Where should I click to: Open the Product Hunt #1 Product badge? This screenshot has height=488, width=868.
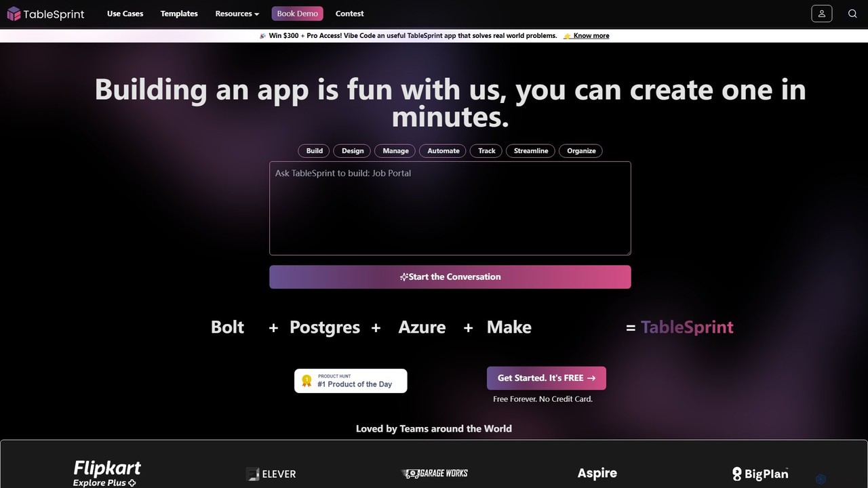[x=351, y=381]
